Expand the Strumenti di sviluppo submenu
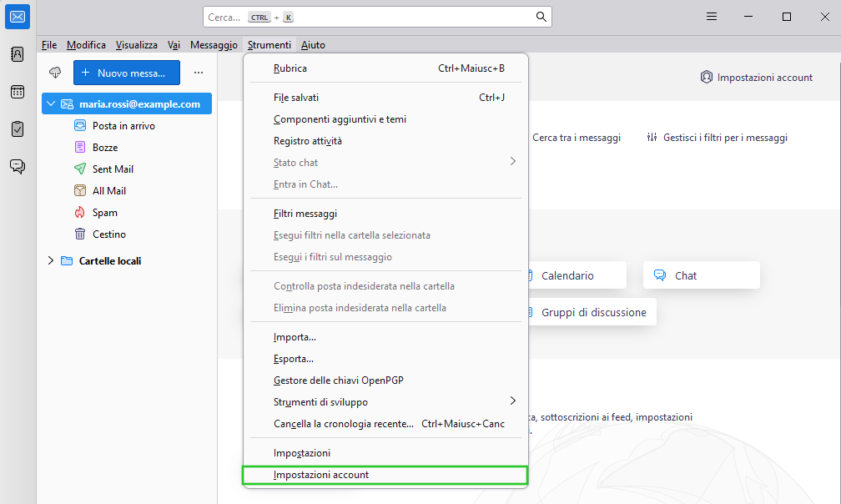Screen dimensions: 841x504 [x=512, y=401]
